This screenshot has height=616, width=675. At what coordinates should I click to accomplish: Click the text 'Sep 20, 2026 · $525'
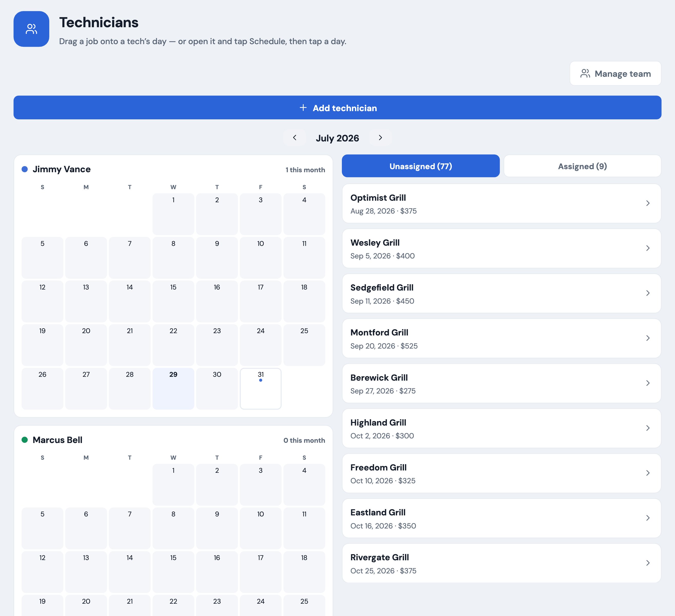coord(384,346)
